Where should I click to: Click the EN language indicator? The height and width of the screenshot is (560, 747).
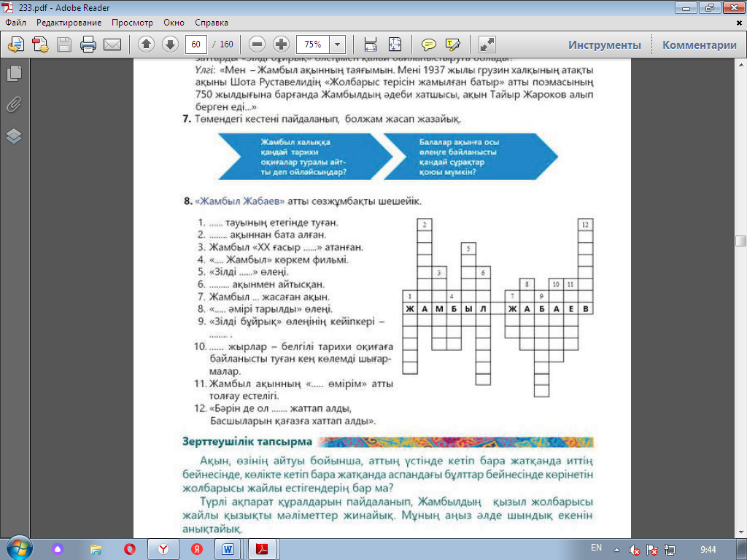[596, 548]
